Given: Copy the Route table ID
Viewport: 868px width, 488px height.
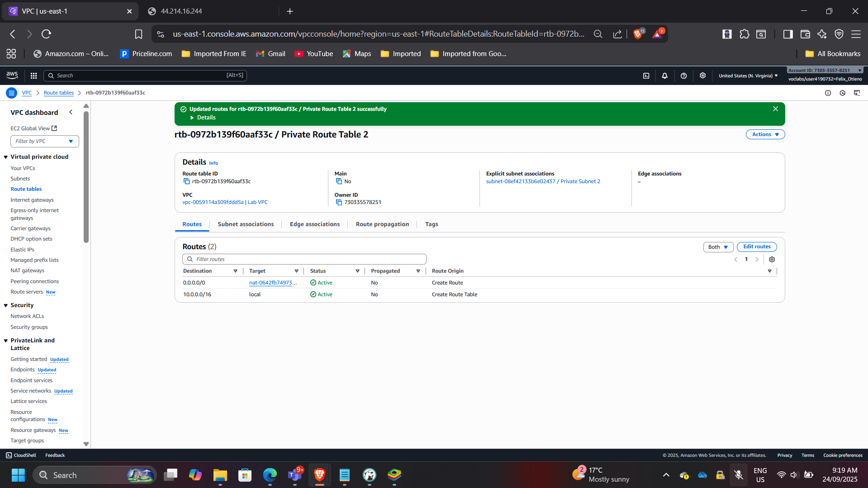Looking at the screenshot, I should click(186, 181).
